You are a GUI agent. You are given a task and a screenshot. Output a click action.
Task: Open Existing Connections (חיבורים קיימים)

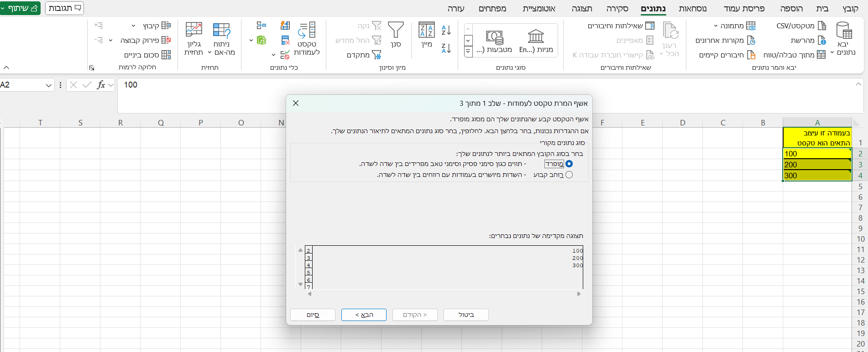pos(727,55)
